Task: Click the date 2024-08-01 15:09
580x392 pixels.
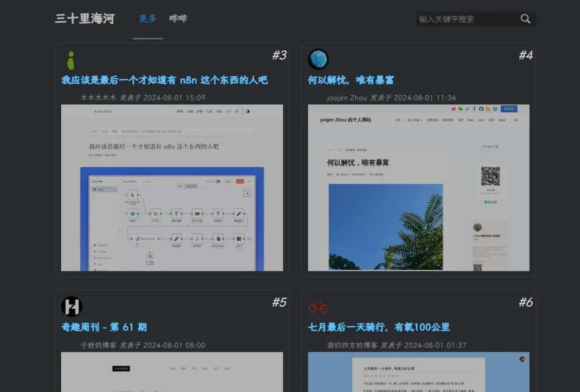Action: 174,97
